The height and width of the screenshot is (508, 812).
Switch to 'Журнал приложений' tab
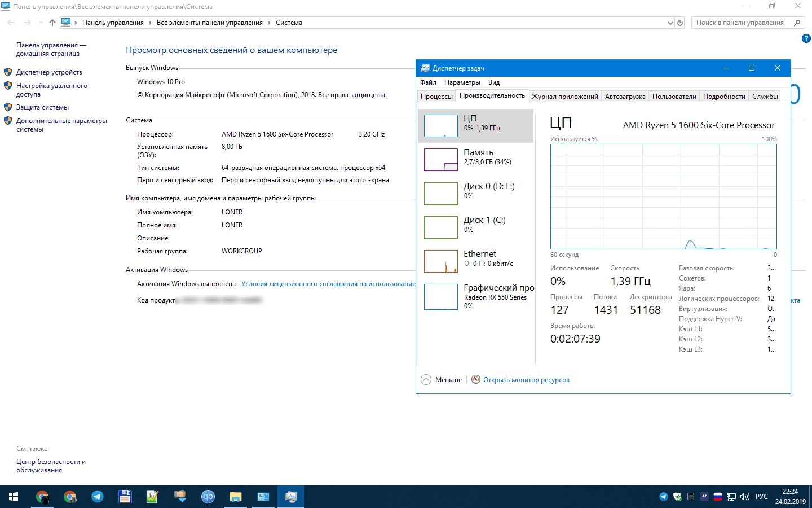pyautogui.click(x=565, y=97)
